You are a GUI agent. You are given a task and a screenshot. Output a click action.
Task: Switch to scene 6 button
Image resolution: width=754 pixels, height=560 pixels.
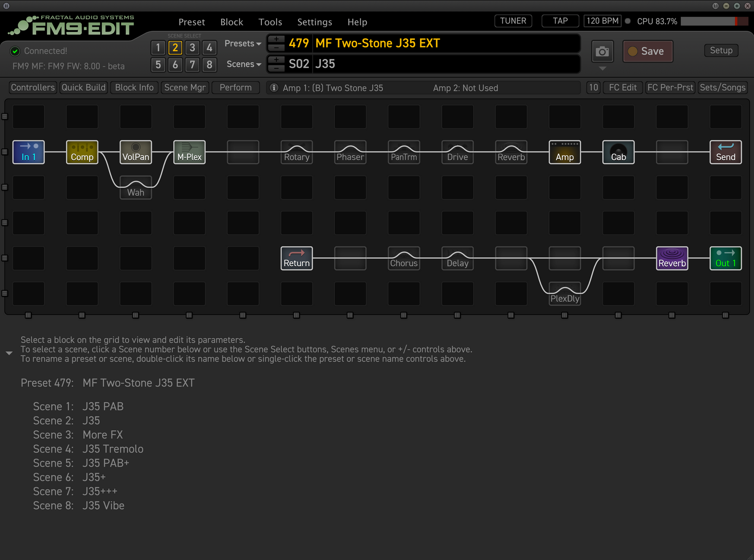[x=175, y=65]
